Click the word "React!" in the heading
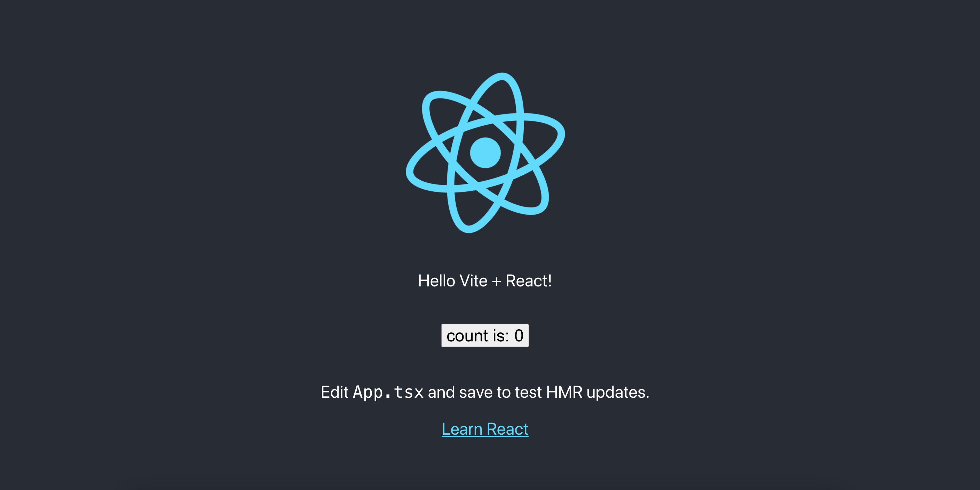The height and width of the screenshot is (490, 980). pos(528,281)
